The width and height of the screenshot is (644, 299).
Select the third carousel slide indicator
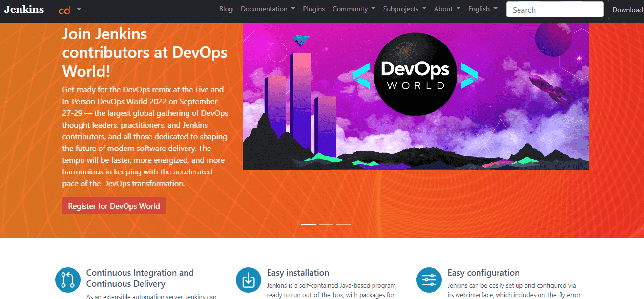[x=344, y=224]
